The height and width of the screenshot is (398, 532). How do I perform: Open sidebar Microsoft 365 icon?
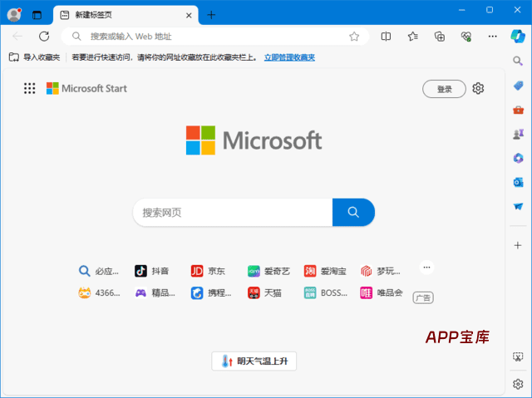[518, 159]
